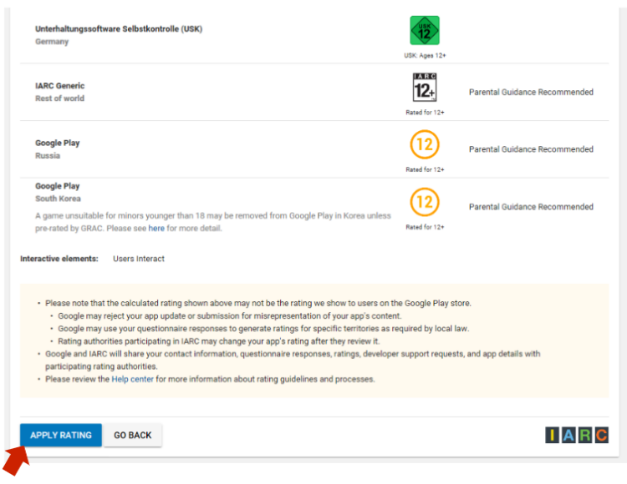
Task: Click Parental Guidance Recommended in the IARC Generic row
Action: coord(531,92)
